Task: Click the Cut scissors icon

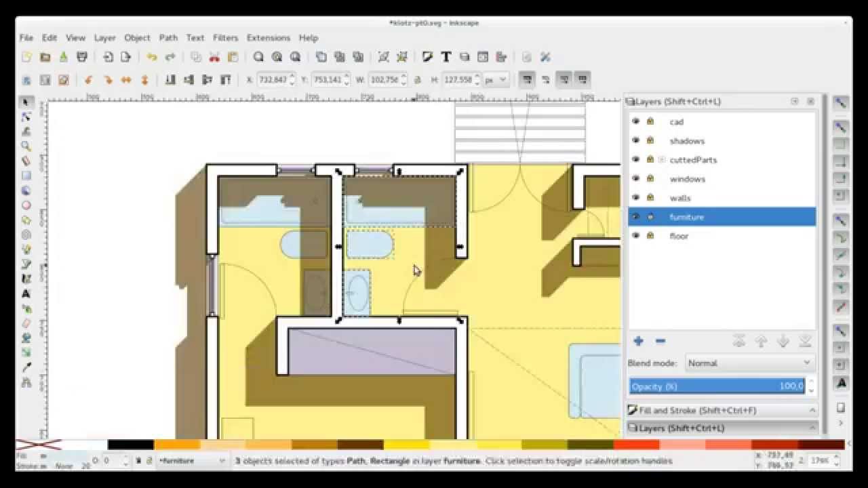Action: (x=214, y=58)
